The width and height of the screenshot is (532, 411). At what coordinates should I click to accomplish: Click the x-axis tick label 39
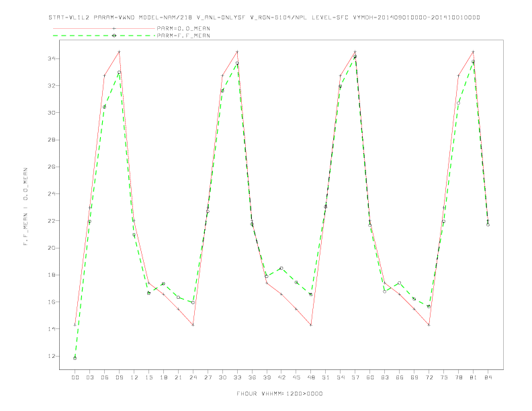[267, 377]
